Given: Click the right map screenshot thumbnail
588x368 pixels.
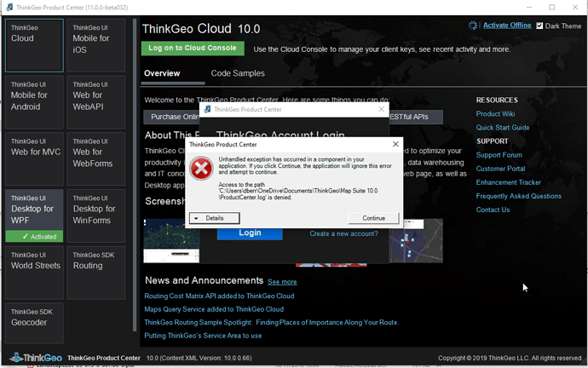Looking at the screenshot, I should tap(416, 240).
